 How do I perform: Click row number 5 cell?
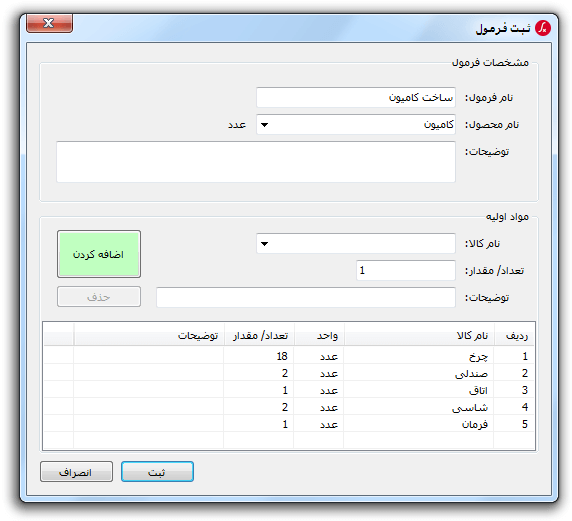point(514,424)
